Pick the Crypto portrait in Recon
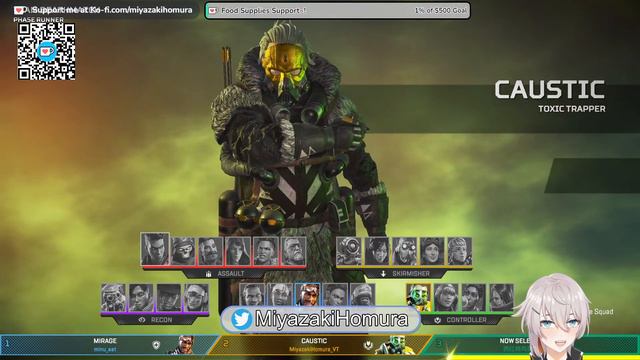640x360 pixels. [x=141, y=298]
